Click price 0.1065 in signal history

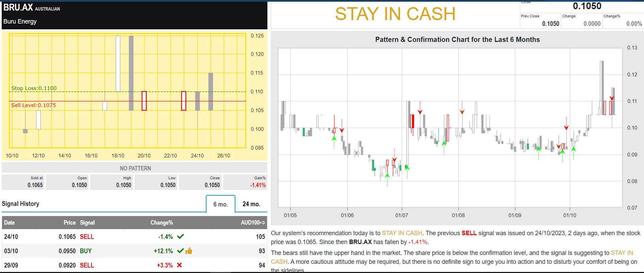[x=67, y=237]
